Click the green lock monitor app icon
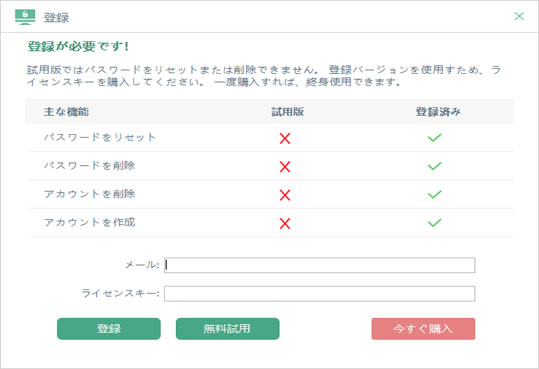The image size is (539, 369). point(25,17)
